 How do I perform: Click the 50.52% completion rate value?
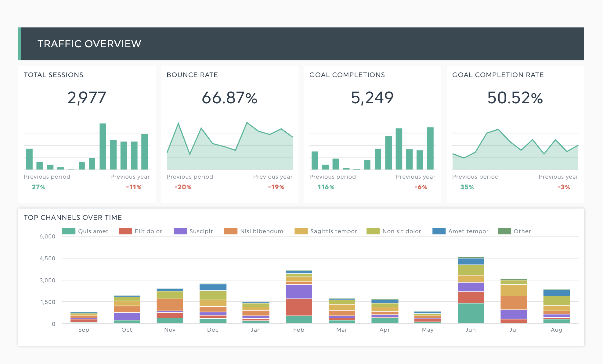click(515, 98)
